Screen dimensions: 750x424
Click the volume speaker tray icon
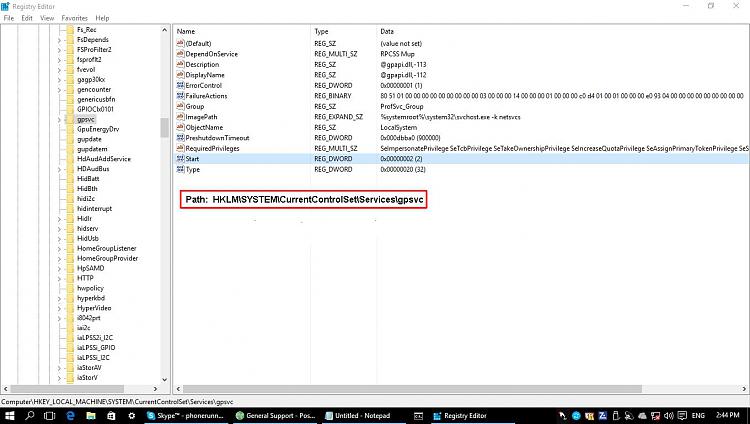(669, 415)
